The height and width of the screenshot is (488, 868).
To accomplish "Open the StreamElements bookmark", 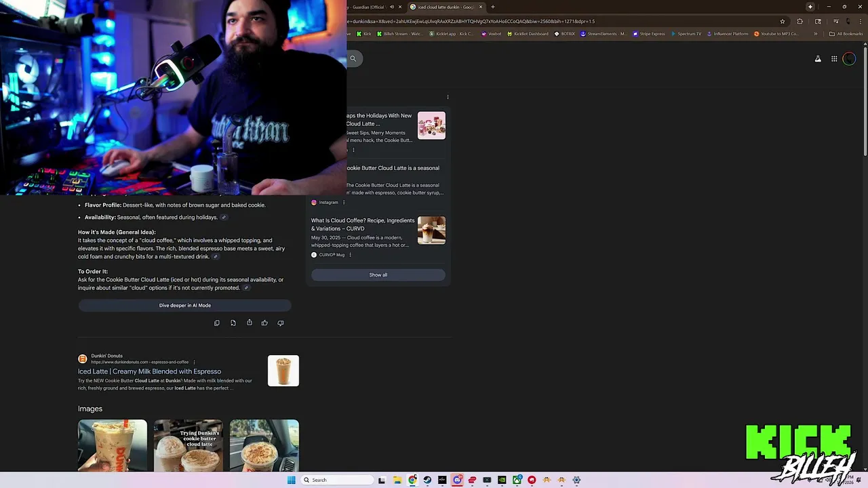I will tap(604, 33).
